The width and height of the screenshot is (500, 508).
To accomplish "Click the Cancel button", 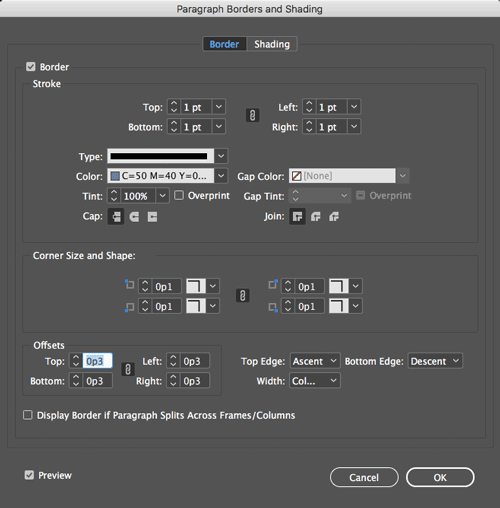I will (364, 477).
